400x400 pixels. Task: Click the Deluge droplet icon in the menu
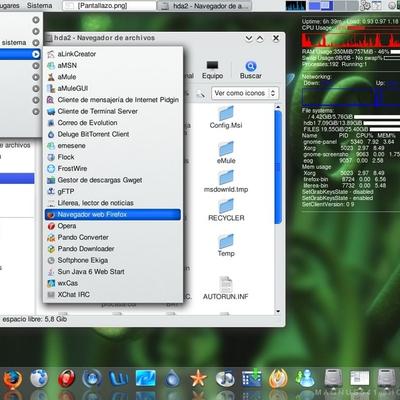pos(51,134)
